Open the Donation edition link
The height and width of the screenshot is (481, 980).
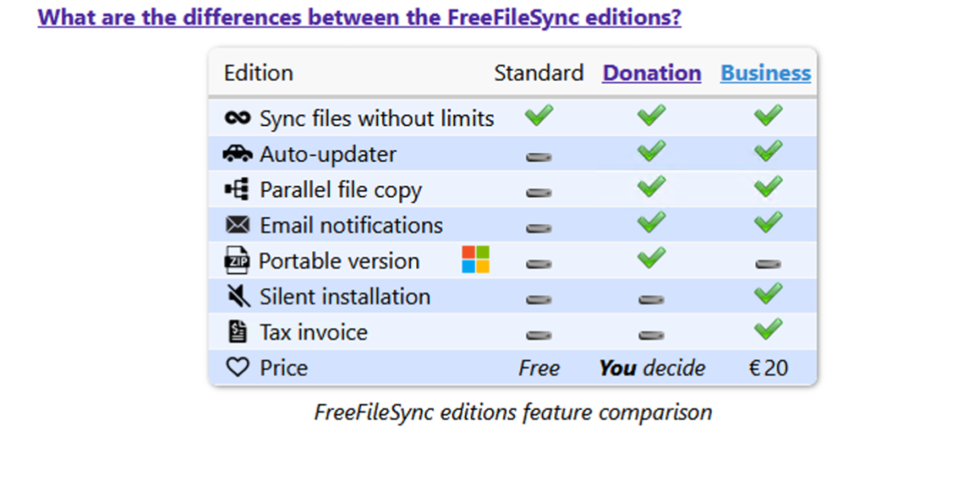click(651, 73)
